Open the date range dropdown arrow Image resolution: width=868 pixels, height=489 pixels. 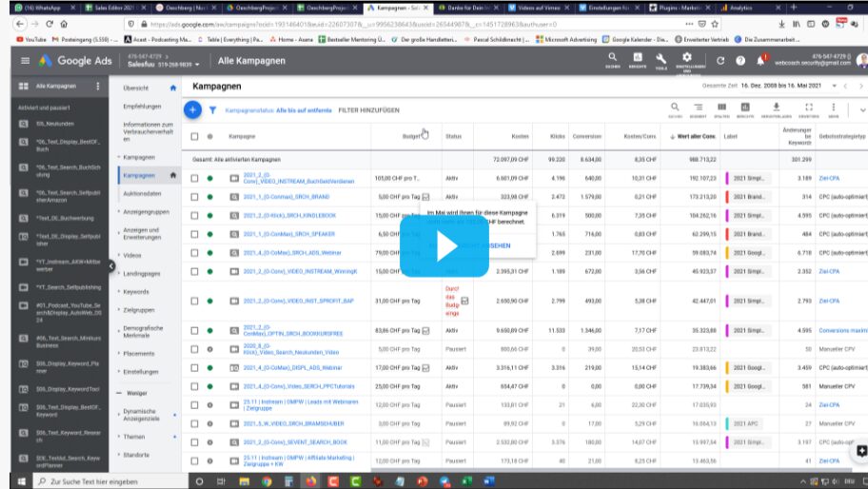point(835,86)
